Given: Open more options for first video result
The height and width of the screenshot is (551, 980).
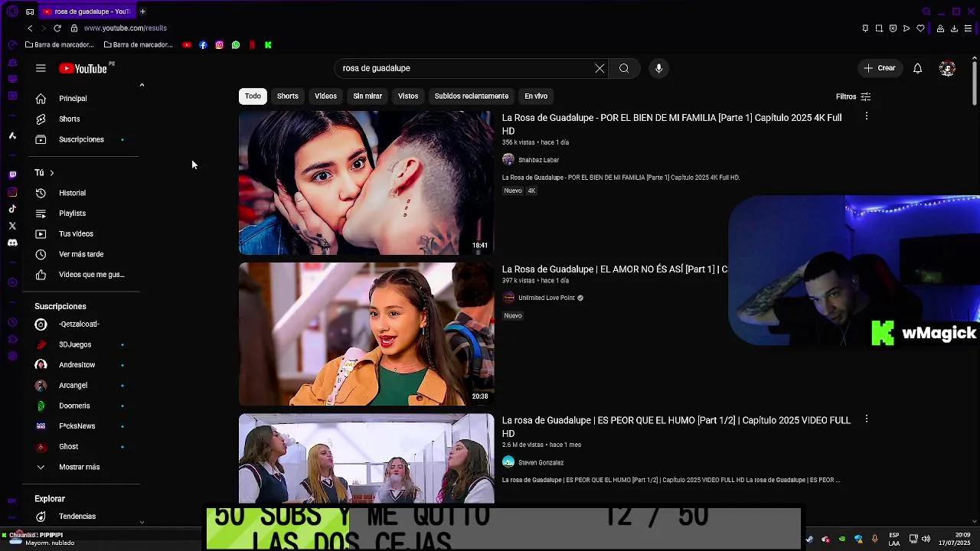Looking at the screenshot, I should pos(866,116).
